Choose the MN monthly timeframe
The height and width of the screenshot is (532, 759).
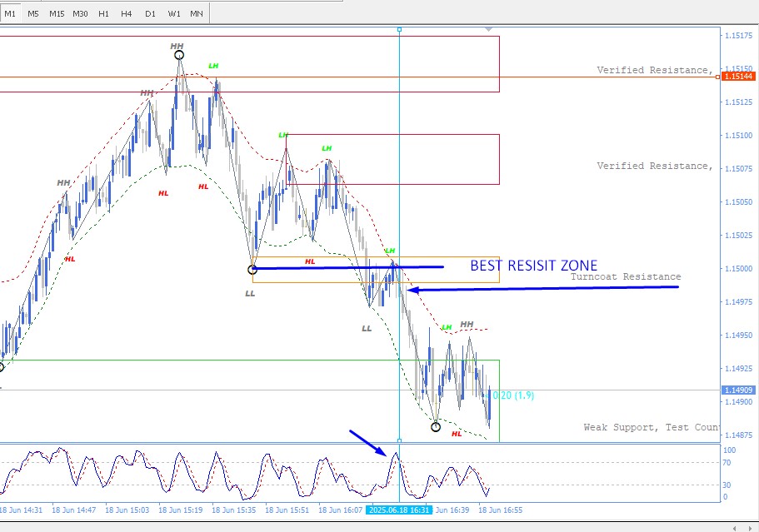(x=197, y=14)
